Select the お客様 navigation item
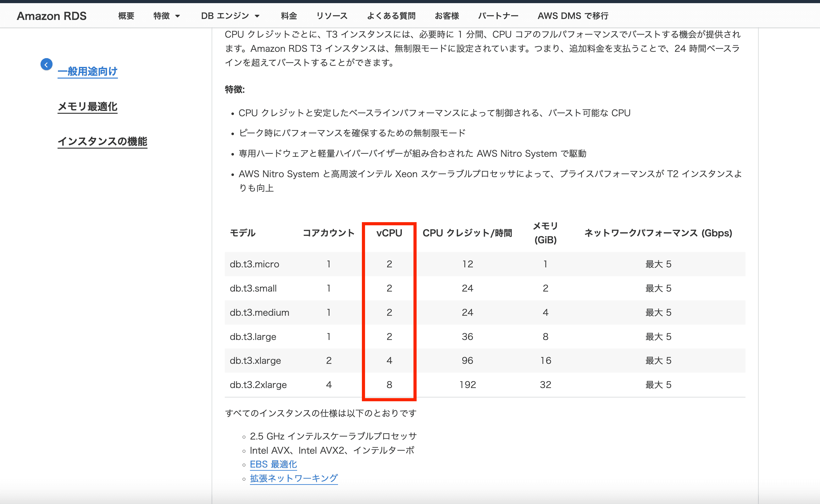This screenshot has width=820, height=504. (x=447, y=16)
